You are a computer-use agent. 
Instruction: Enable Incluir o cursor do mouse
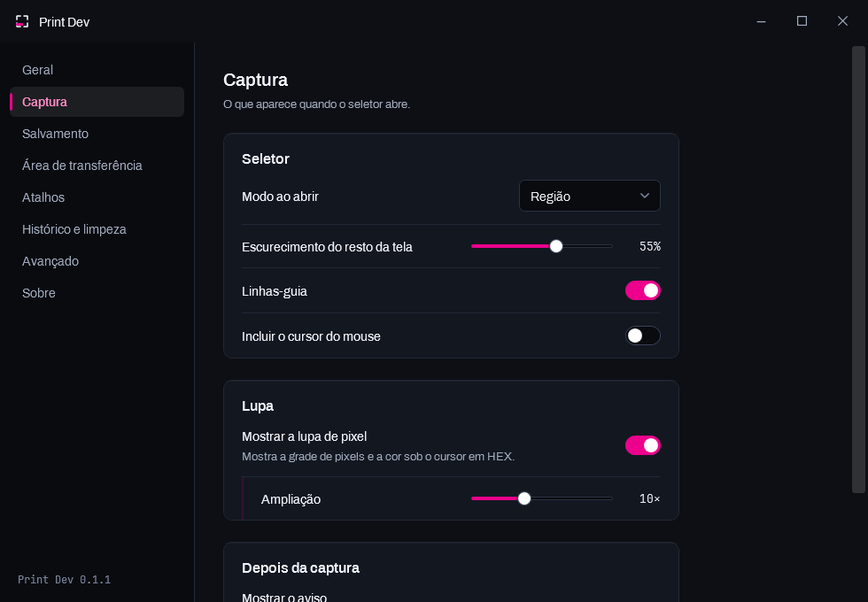pyautogui.click(x=643, y=336)
